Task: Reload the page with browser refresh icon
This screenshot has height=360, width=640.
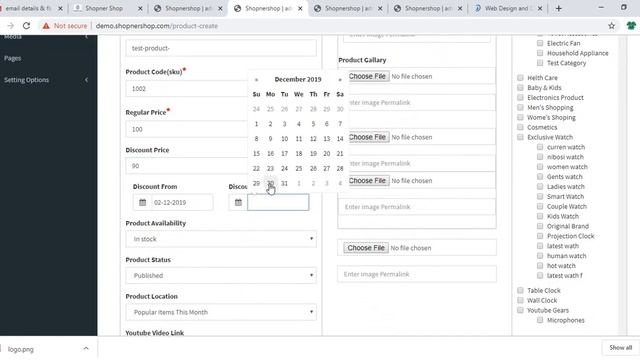Action: pyautogui.click(x=26, y=26)
